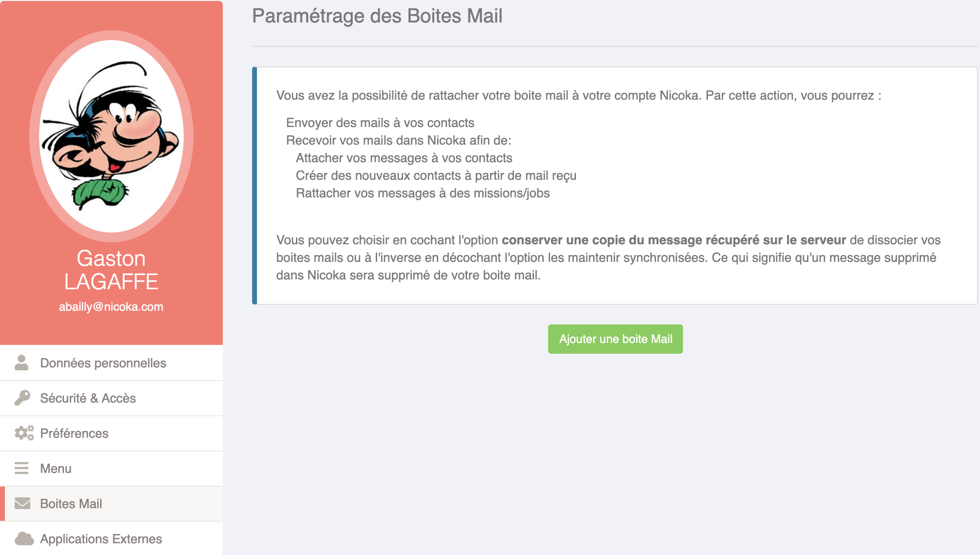Click the Paramétrage des Boites Mail heading

coord(377,16)
